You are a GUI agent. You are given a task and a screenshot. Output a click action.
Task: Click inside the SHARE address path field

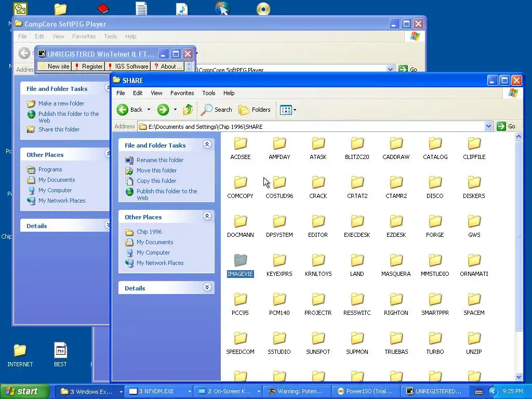pyautogui.click(x=312, y=127)
